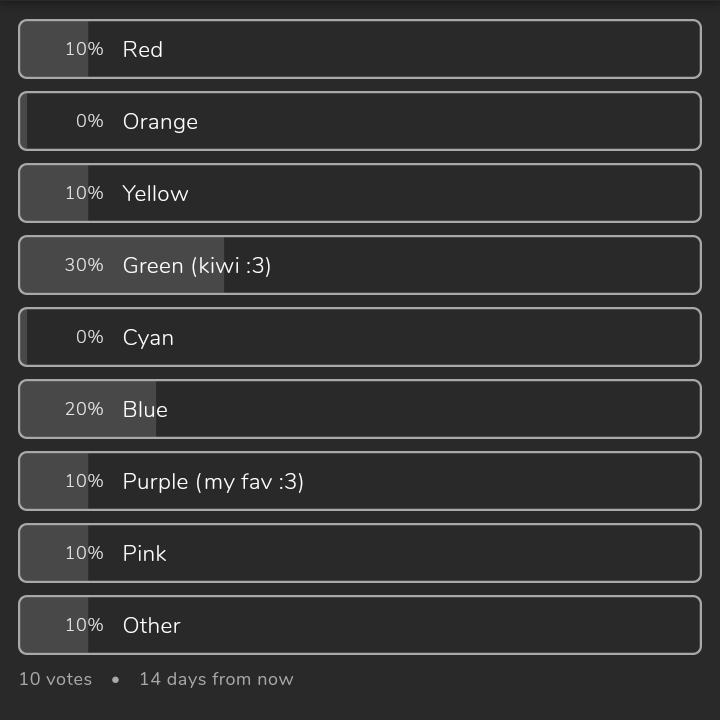Click the 10% label beside Other

84,625
